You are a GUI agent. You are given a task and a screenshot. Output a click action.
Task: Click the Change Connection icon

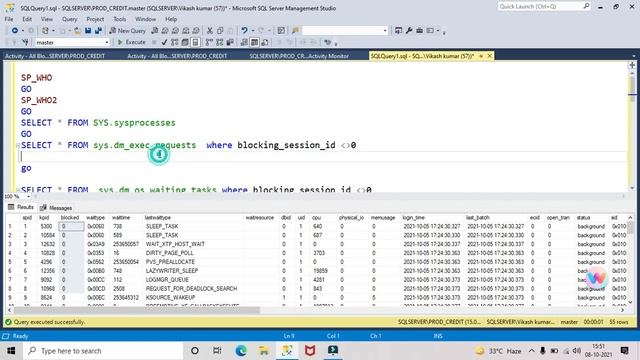(x=25, y=42)
